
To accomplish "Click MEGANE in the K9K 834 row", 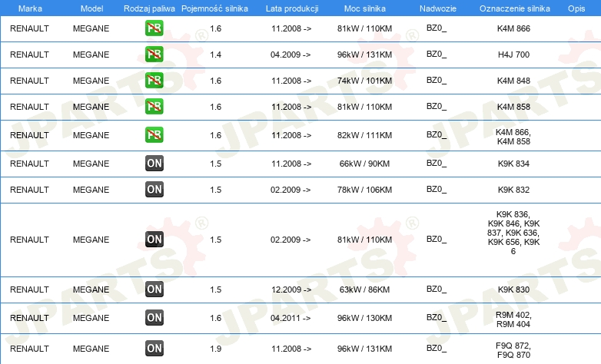I will coord(91,164).
